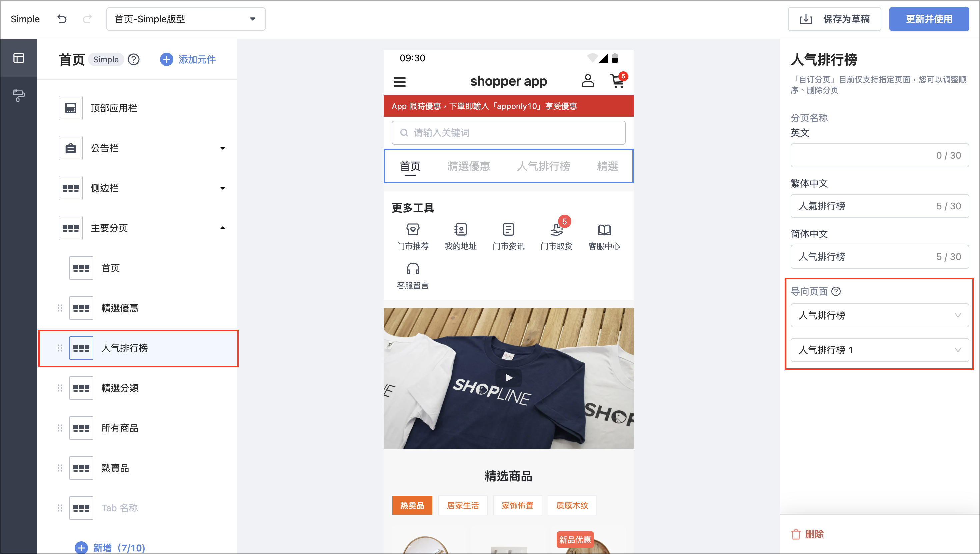This screenshot has width=980, height=554.
Task: Click the trash icon for 删除
Action: point(795,534)
